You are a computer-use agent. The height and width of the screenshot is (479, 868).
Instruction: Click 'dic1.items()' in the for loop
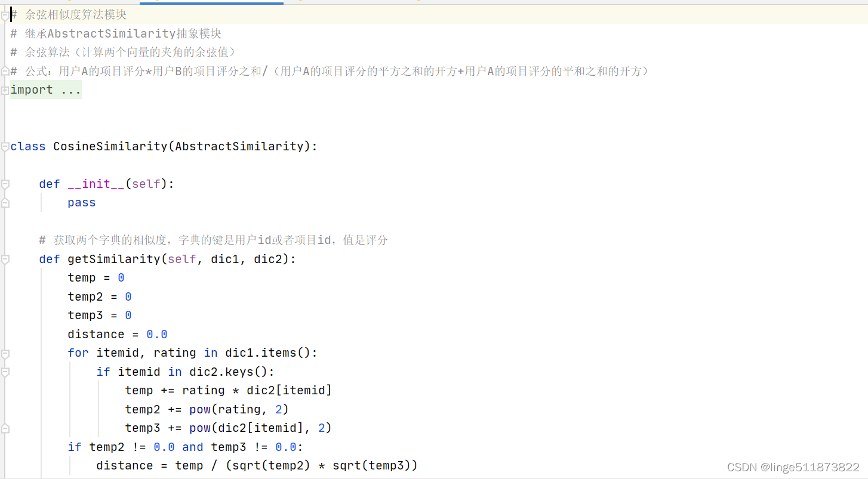(268, 353)
